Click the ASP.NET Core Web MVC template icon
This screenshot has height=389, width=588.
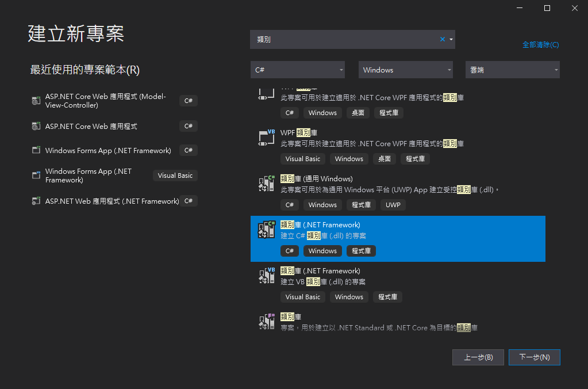(36, 101)
